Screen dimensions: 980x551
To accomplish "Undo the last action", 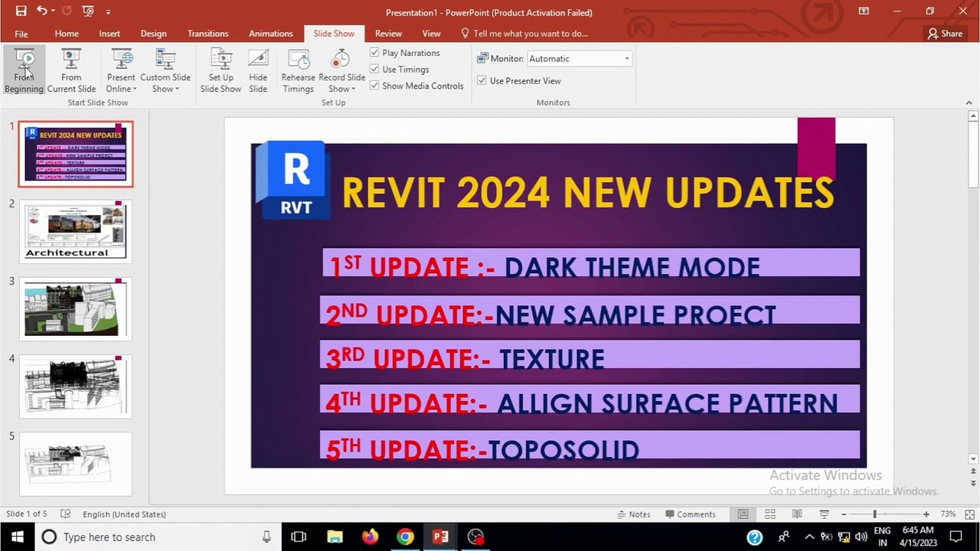I will point(41,11).
